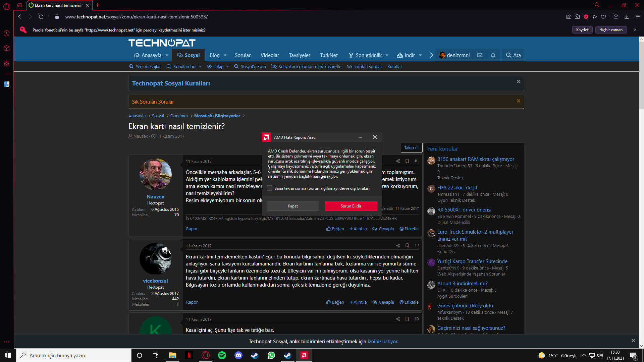Click the Kapat button in AMD dialog
Image resolution: width=644 pixels, height=362 pixels.
point(292,206)
